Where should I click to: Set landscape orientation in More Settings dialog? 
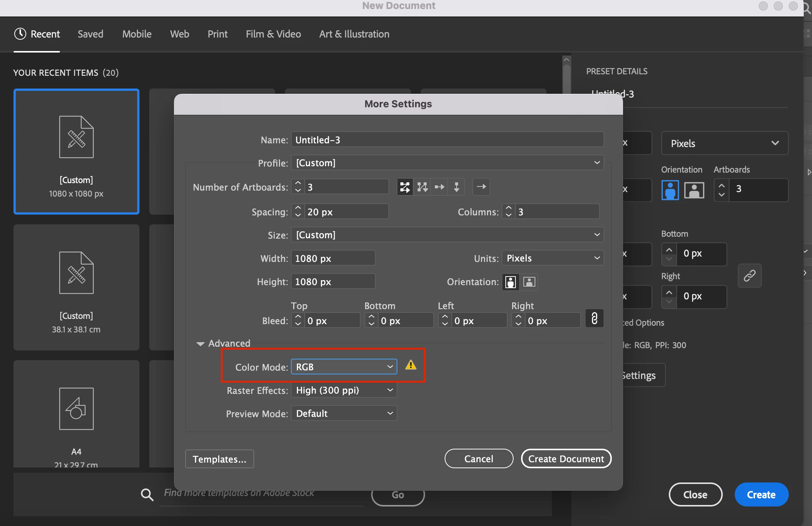[x=529, y=282]
